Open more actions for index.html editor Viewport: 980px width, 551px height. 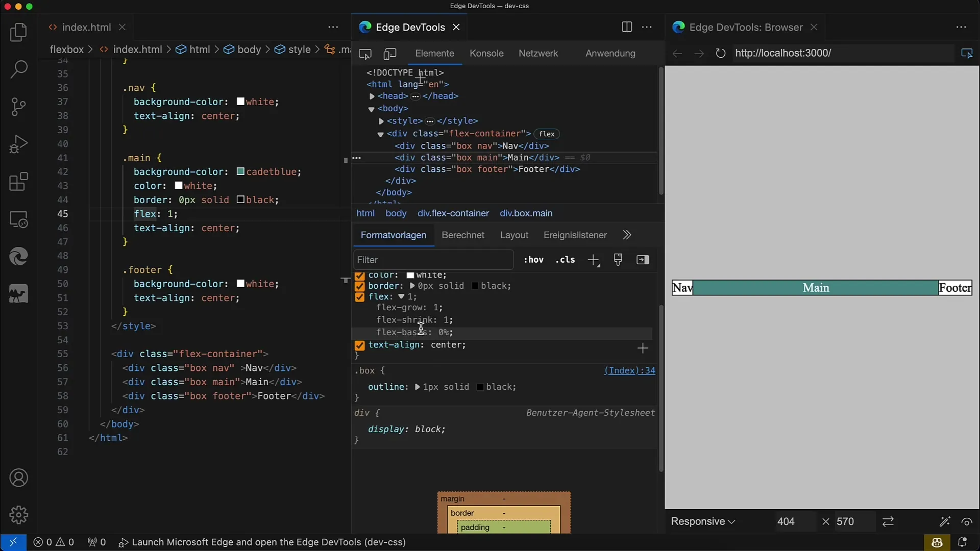[333, 27]
